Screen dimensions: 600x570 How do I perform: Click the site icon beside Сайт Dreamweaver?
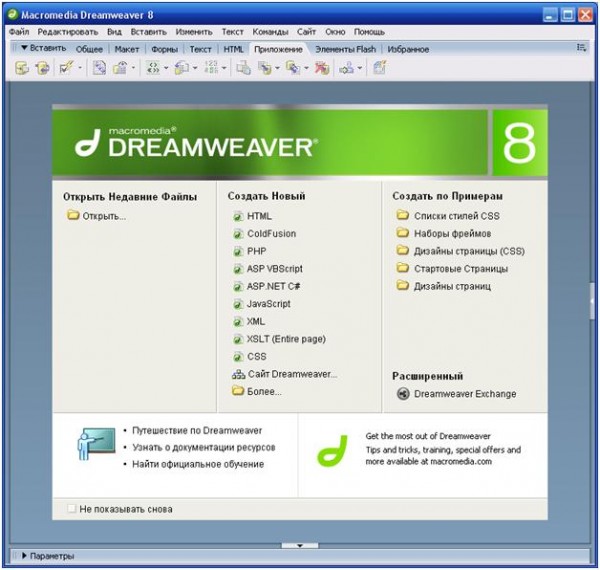pyautogui.click(x=238, y=375)
